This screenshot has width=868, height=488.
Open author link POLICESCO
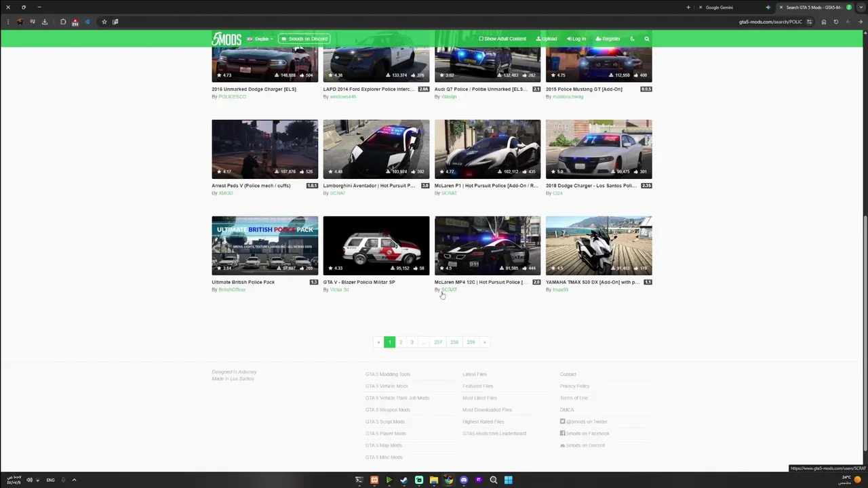232,96
